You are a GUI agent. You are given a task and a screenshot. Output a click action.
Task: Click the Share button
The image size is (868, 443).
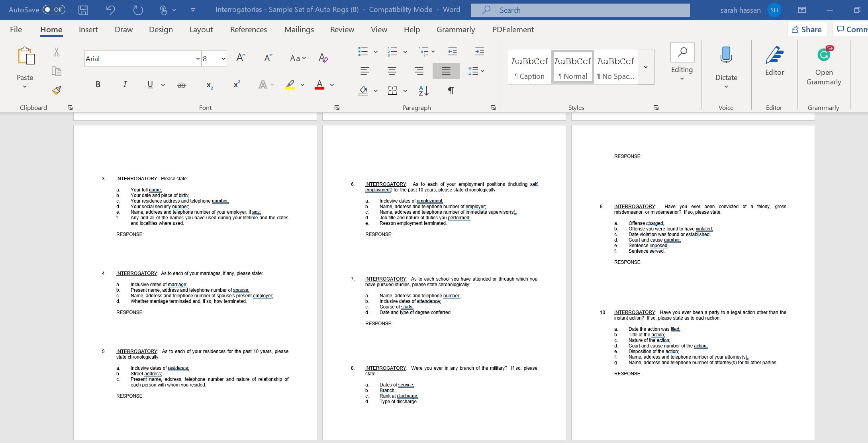[806, 29]
